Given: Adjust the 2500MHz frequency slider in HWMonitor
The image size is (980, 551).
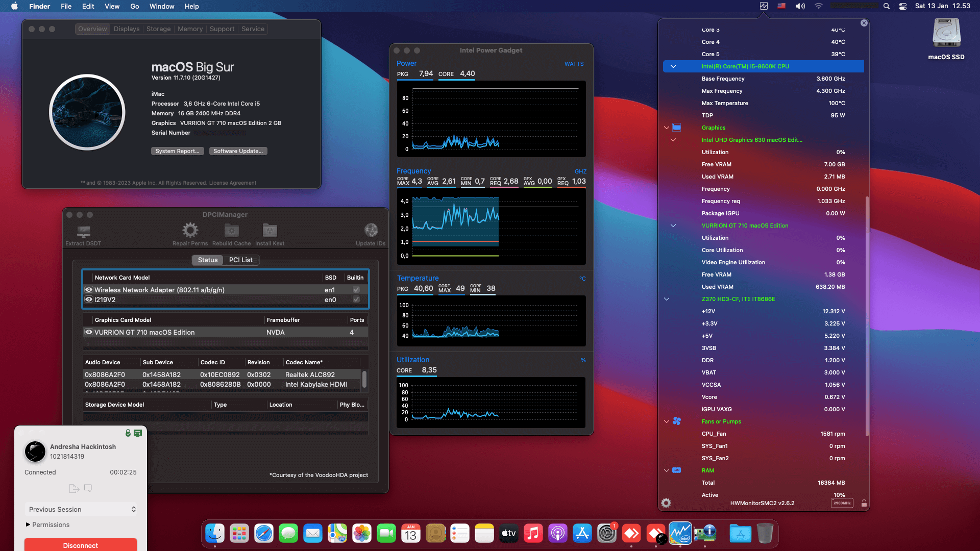Looking at the screenshot, I should click(x=842, y=503).
